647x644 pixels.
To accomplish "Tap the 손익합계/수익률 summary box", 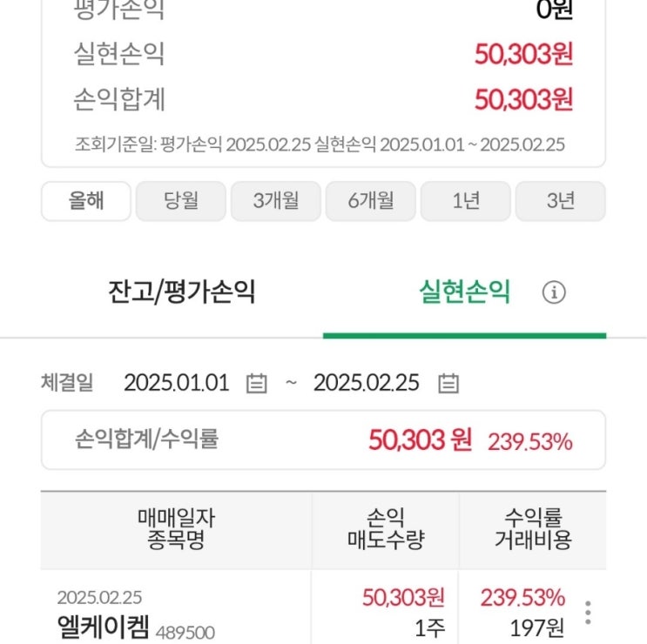I will 323,439.
